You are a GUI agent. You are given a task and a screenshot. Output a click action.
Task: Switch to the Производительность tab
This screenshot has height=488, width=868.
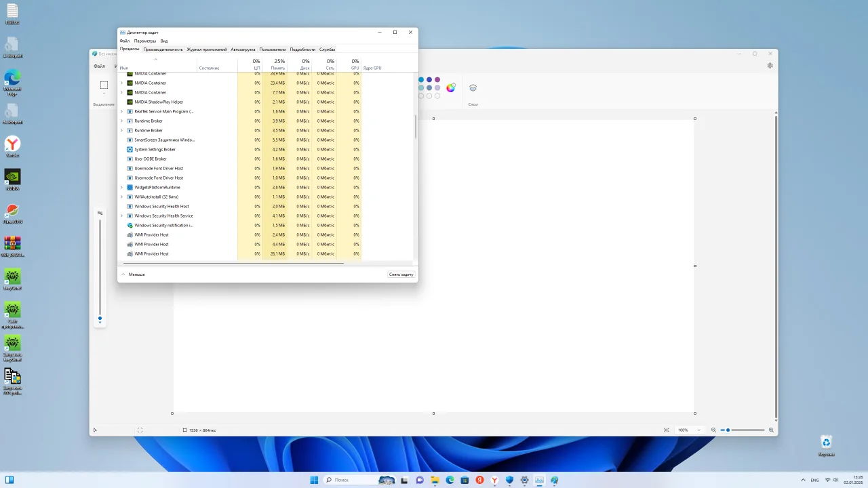163,49
